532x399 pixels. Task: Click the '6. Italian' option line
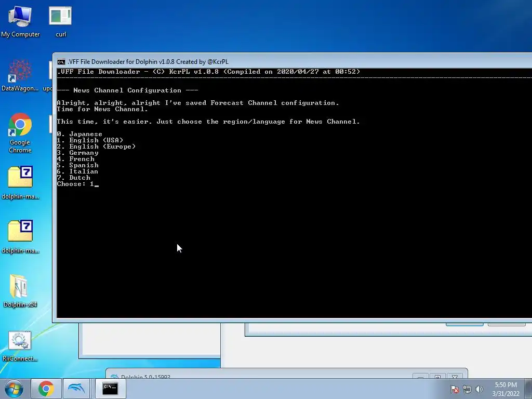[77, 171]
